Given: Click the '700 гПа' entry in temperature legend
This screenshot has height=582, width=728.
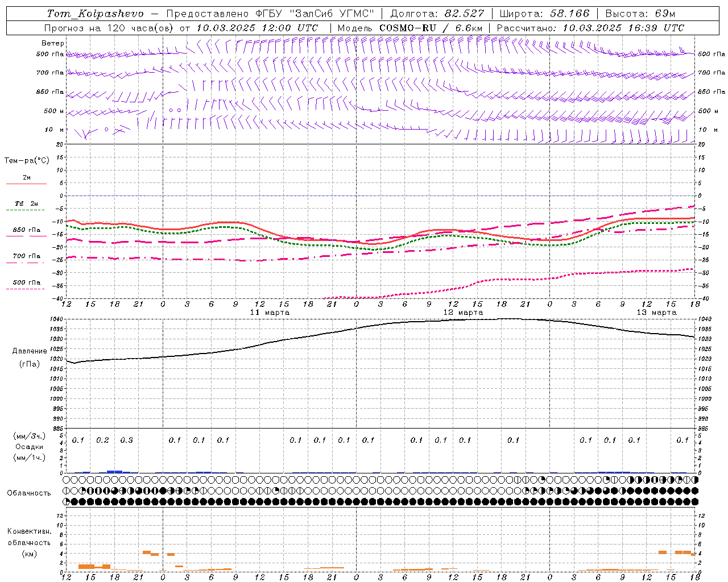Looking at the screenshot, I should tap(27, 256).
